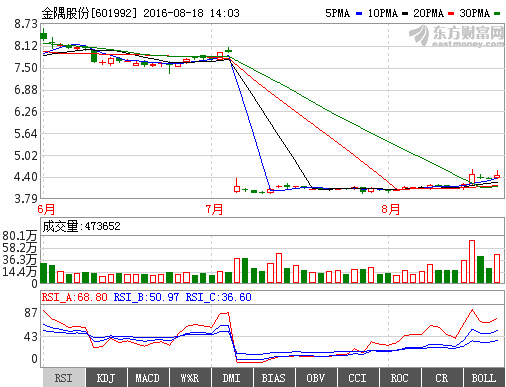Switch to the CCI indicator tab
Viewport: 506px width, 387px height.
358,378
